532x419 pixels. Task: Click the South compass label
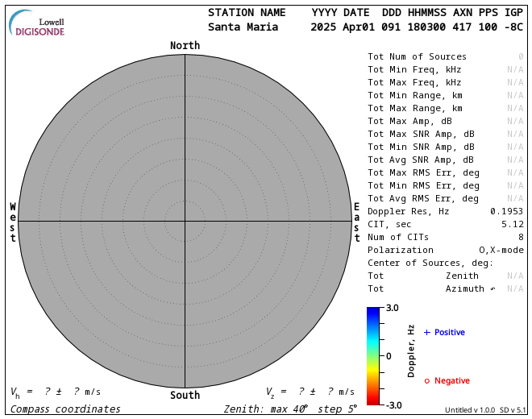pyautogui.click(x=185, y=396)
